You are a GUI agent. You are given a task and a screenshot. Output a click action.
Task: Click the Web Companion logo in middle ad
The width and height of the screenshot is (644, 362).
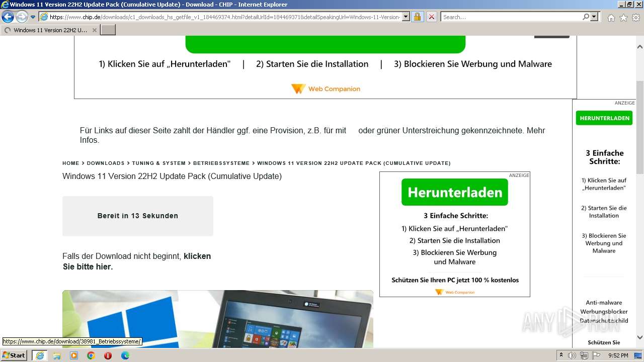(x=455, y=292)
